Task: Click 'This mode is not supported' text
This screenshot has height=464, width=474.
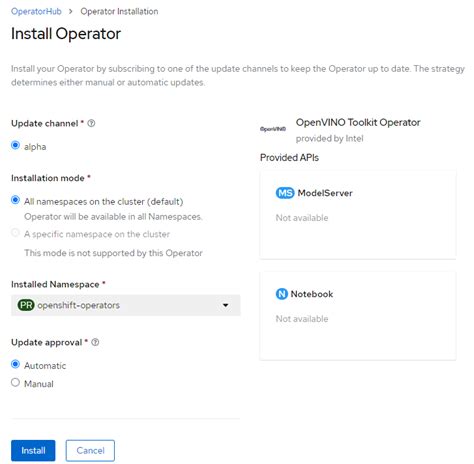Action: (x=113, y=253)
